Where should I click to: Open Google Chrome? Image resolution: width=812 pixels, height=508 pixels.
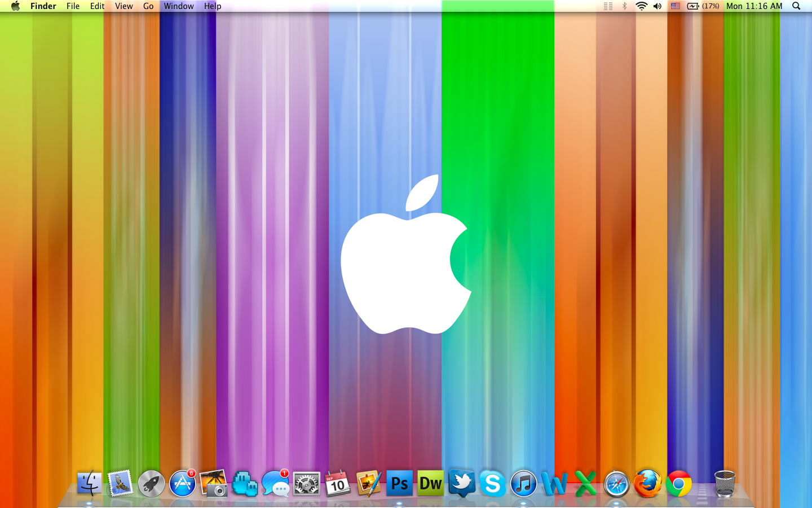pyautogui.click(x=678, y=484)
